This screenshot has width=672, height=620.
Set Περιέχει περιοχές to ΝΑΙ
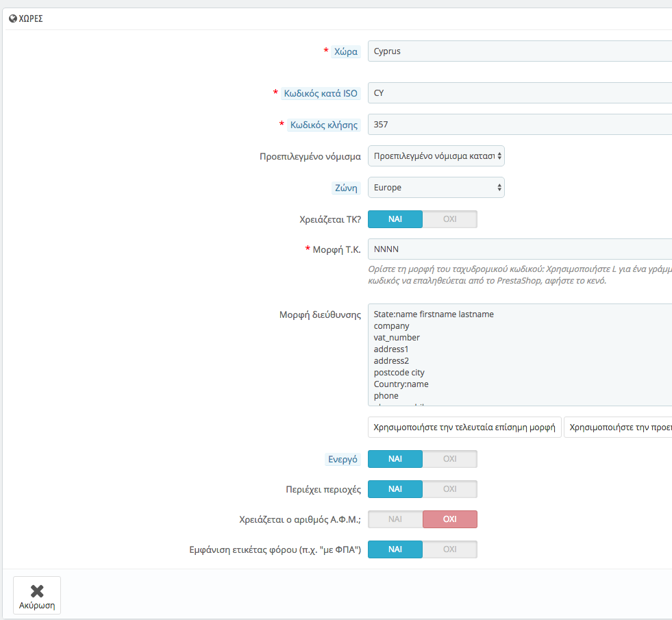pyautogui.click(x=395, y=489)
